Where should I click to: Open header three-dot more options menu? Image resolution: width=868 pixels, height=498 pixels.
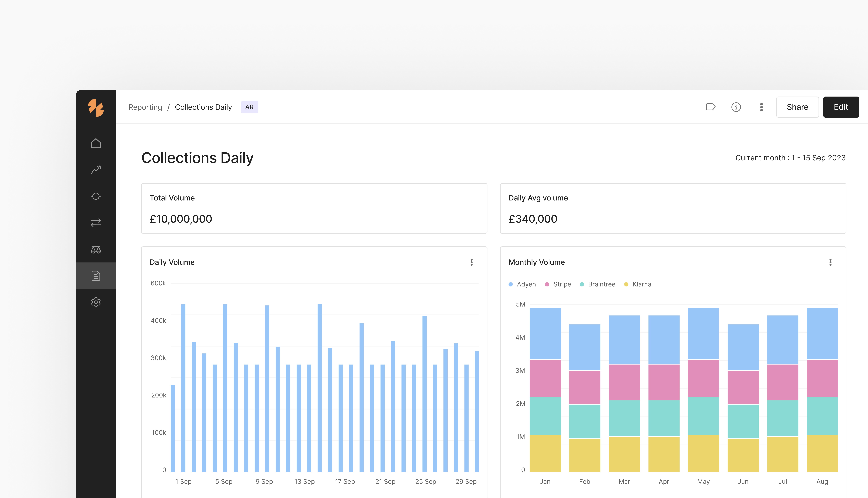point(761,107)
